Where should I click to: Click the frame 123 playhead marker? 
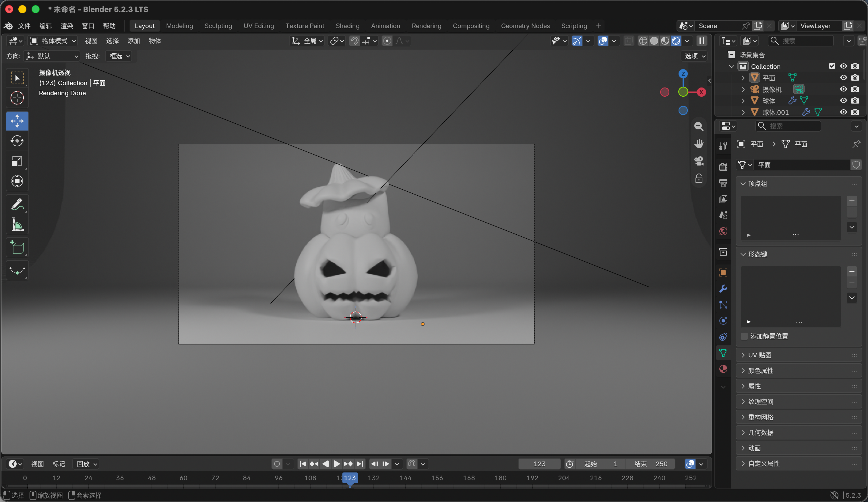[x=350, y=478]
